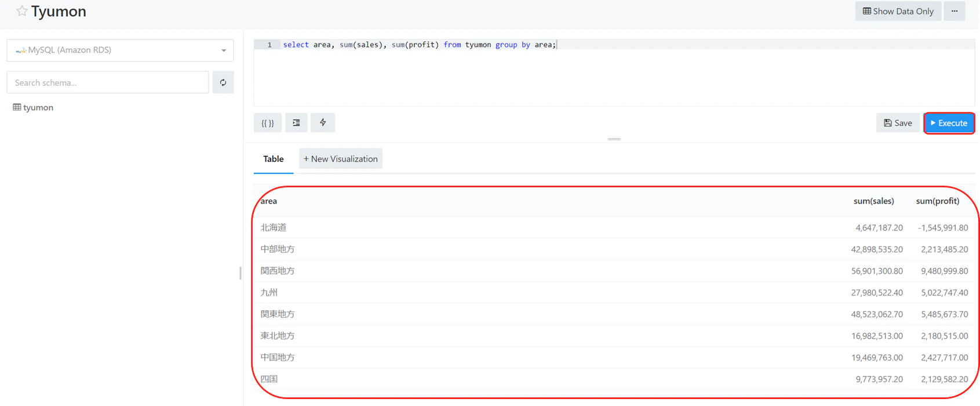Sort by the sum(sales) column header
Viewport: 980px width, 406px height.
point(874,201)
